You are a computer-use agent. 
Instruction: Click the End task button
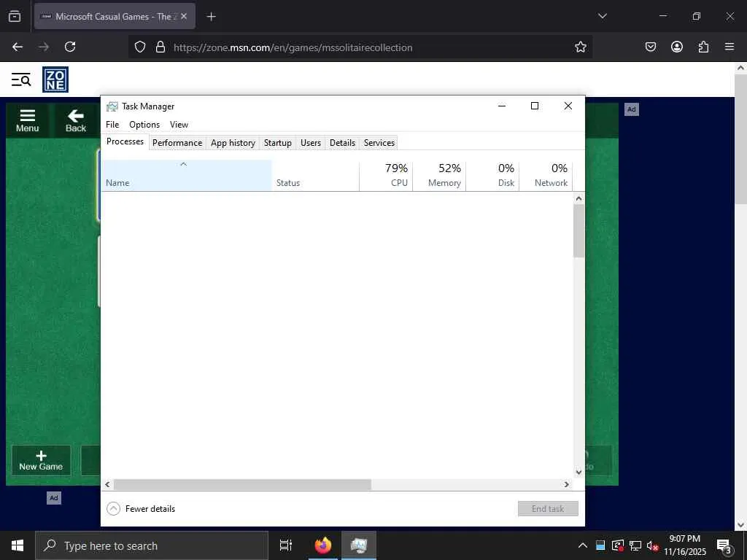(548, 508)
